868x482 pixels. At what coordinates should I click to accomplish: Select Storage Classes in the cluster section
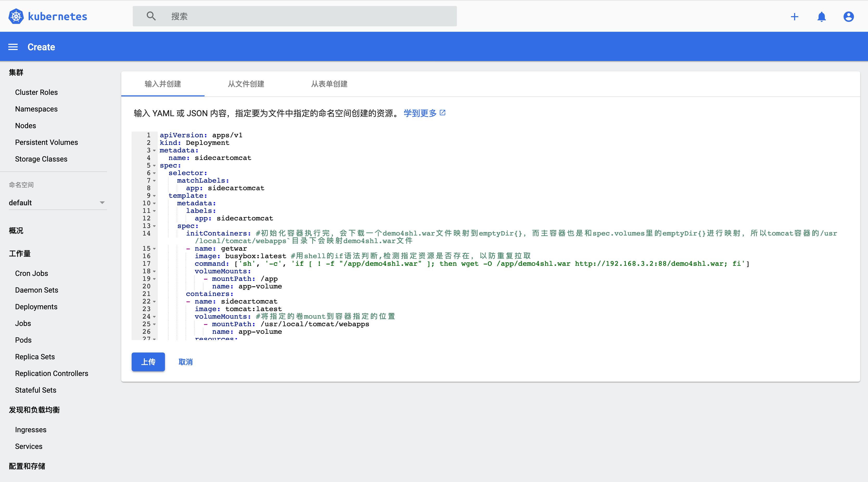click(x=41, y=159)
